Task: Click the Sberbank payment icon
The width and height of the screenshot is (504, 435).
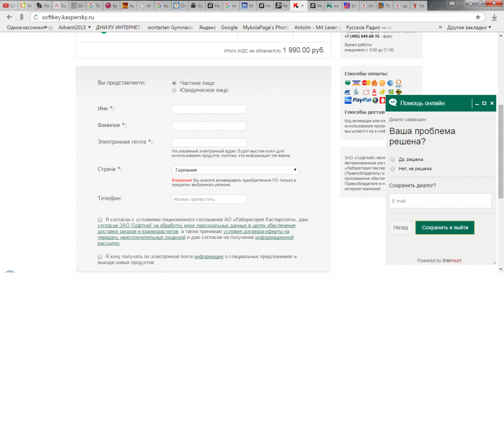Action: pyautogui.click(x=348, y=82)
